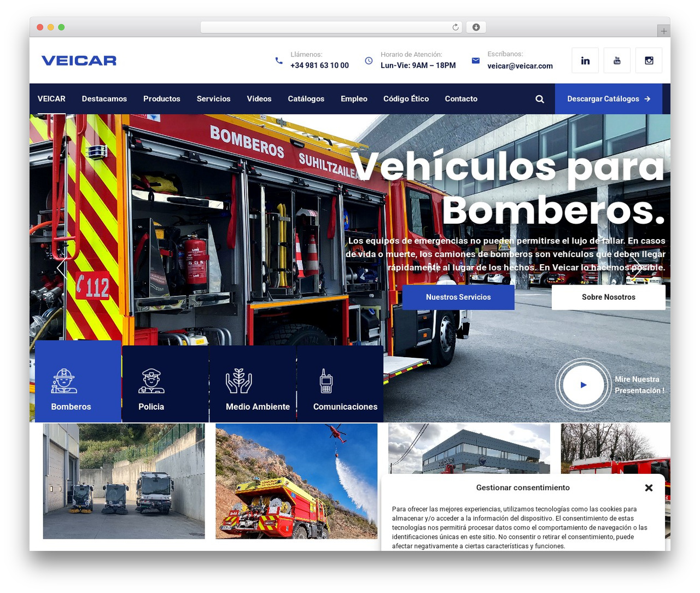
Task: Click the phone icon beside Llámenos
Action: coord(279,61)
